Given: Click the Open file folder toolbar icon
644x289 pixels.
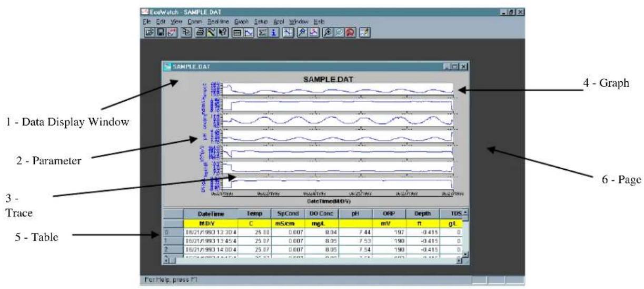Looking at the screenshot, I should pos(150,32).
